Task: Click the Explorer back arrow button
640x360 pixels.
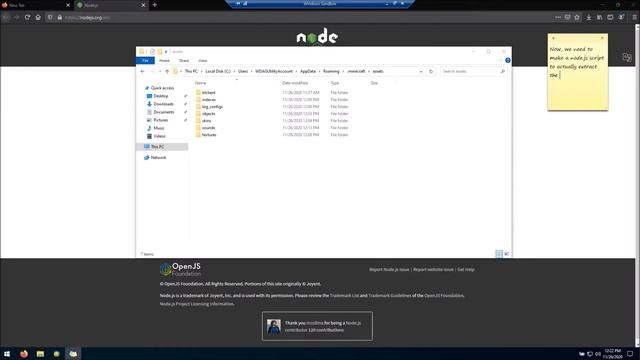Action: 142,71
